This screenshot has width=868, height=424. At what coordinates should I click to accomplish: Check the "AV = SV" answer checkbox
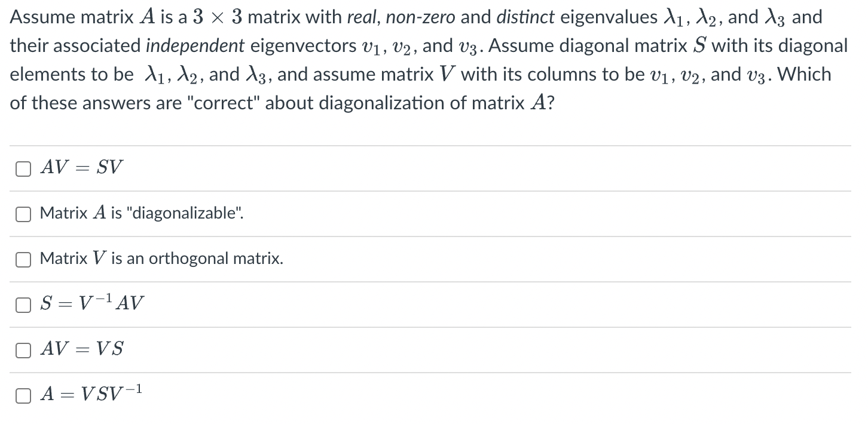click(23, 169)
